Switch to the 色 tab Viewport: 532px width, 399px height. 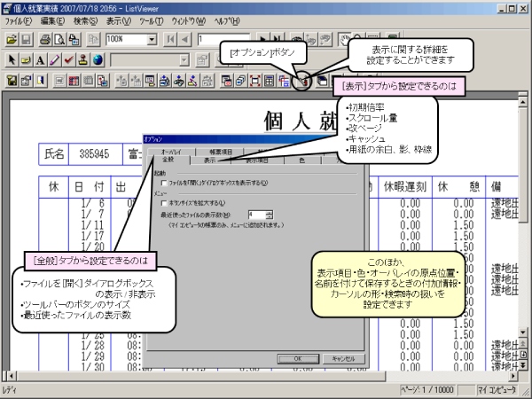(302, 160)
